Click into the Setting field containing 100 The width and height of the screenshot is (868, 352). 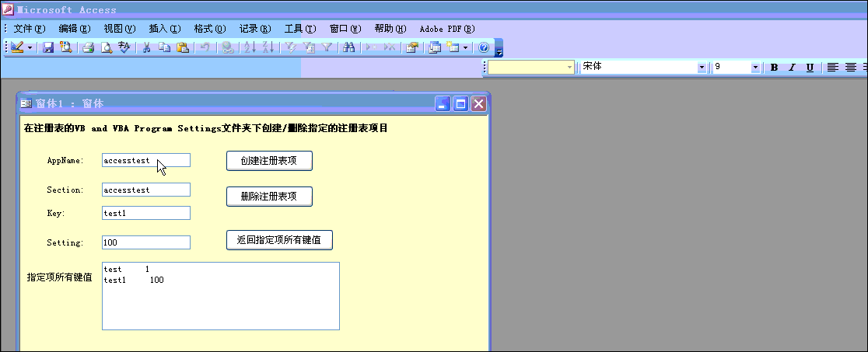point(146,242)
